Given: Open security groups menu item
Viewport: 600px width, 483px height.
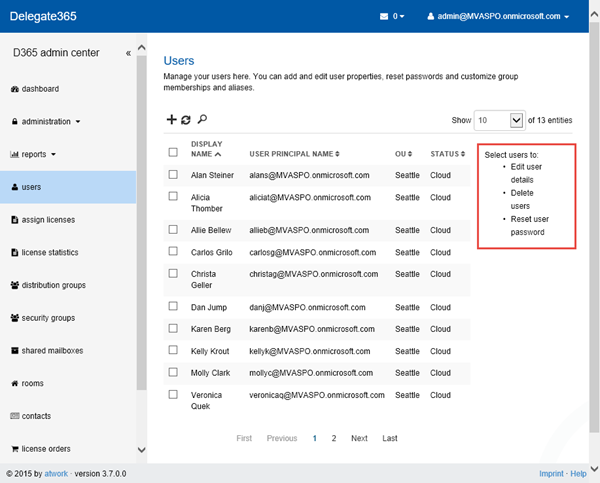Looking at the screenshot, I should pyautogui.click(x=48, y=318).
